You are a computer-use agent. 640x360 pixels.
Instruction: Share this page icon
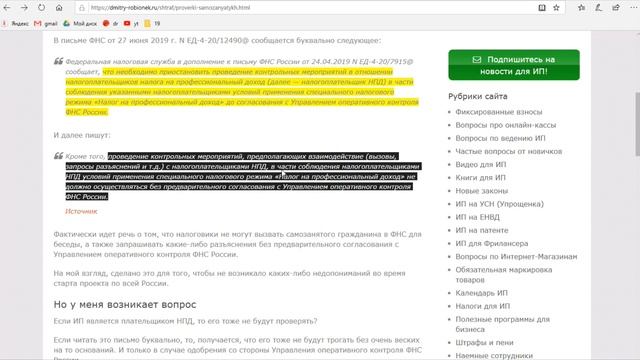[x=616, y=8]
